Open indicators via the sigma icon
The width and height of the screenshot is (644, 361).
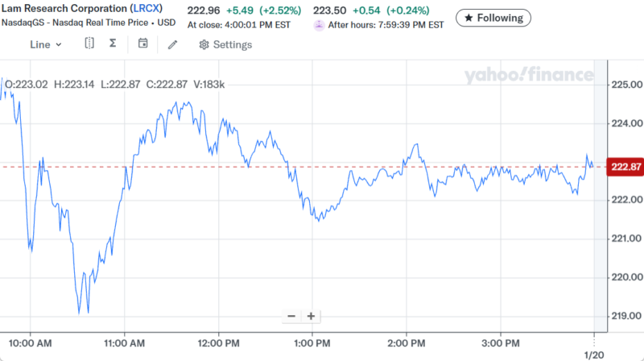(x=112, y=44)
